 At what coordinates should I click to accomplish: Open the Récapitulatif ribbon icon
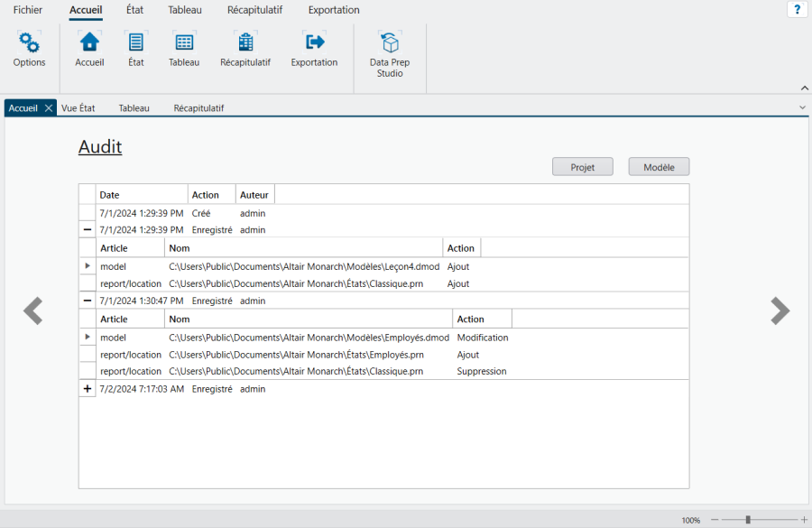[245, 42]
